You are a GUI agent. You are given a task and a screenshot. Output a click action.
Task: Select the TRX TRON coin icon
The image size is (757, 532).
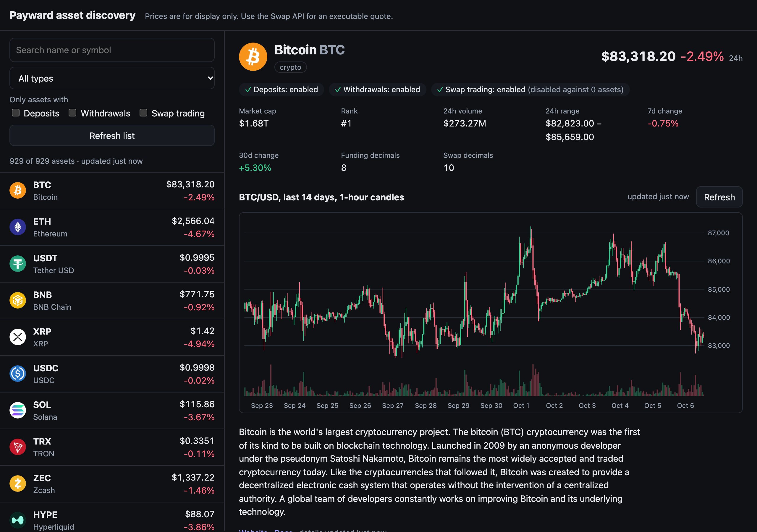coord(18,447)
